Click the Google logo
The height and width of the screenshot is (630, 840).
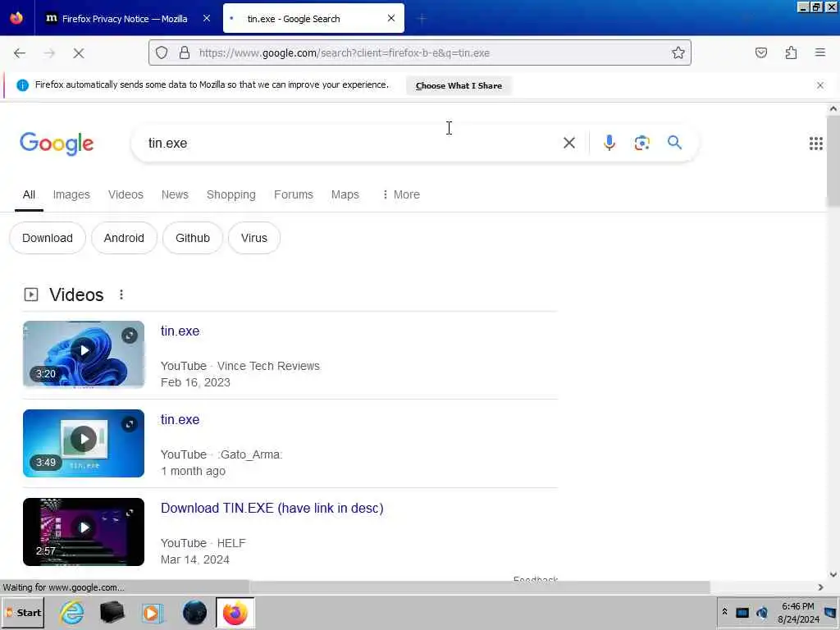coord(57,144)
